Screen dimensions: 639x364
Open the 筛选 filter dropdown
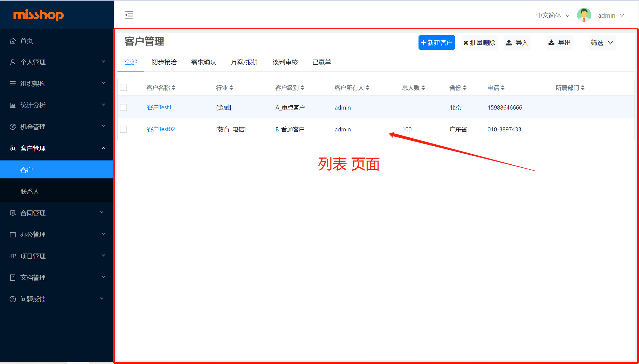coord(602,43)
